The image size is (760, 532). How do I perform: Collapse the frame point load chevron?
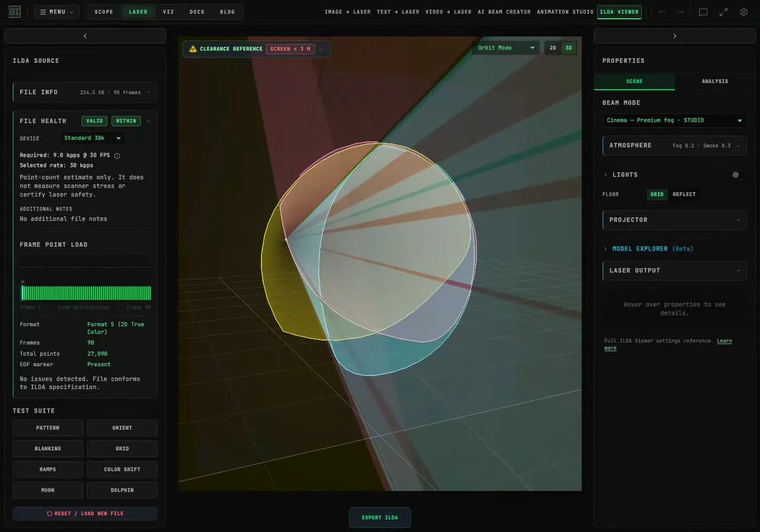(x=23, y=281)
